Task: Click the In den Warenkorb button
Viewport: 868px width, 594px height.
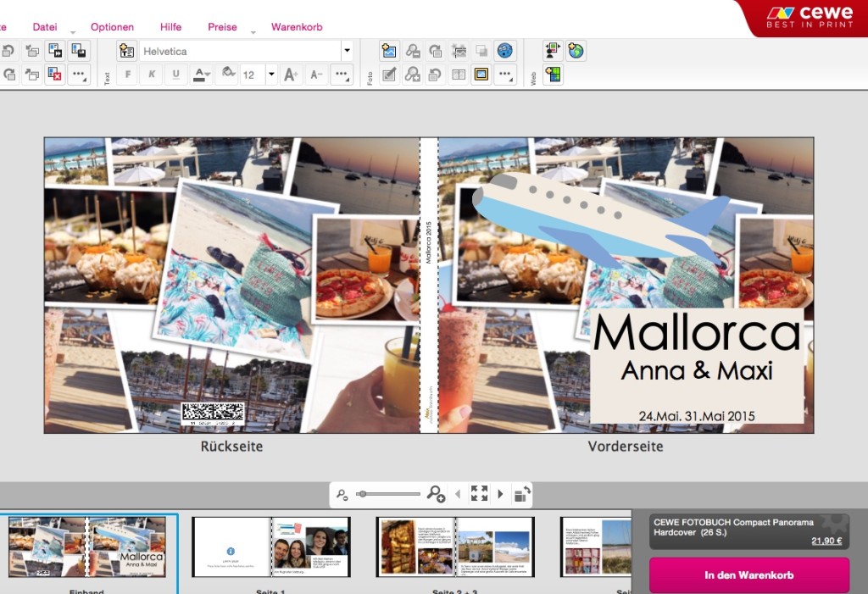Action: (x=749, y=575)
